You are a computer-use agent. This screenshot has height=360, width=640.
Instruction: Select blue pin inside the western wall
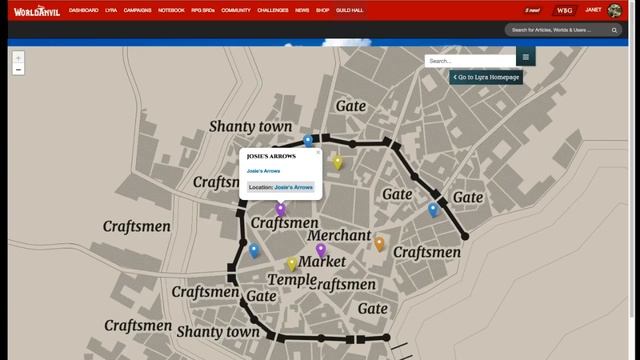[254, 251]
